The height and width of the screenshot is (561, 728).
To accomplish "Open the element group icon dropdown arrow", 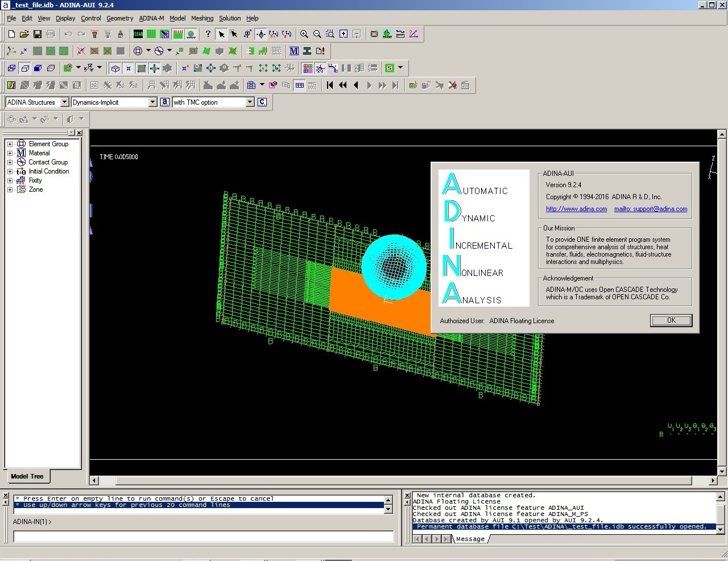I will click(148, 51).
